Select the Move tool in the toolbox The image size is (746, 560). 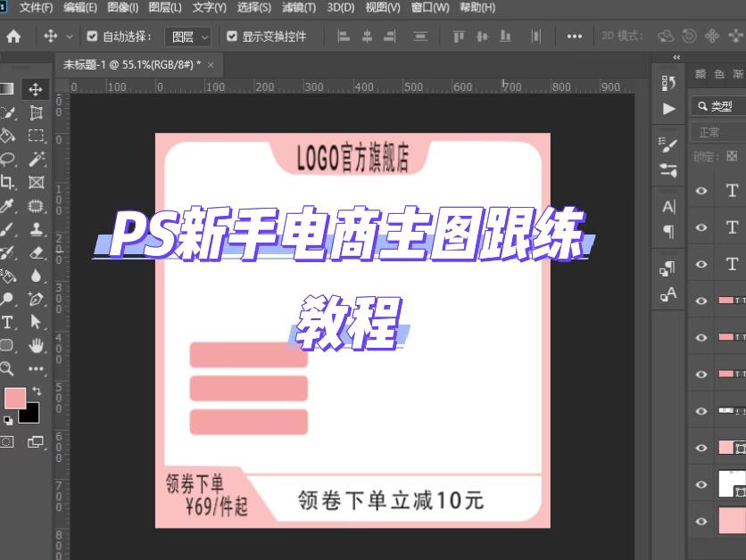(x=36, y=89)
